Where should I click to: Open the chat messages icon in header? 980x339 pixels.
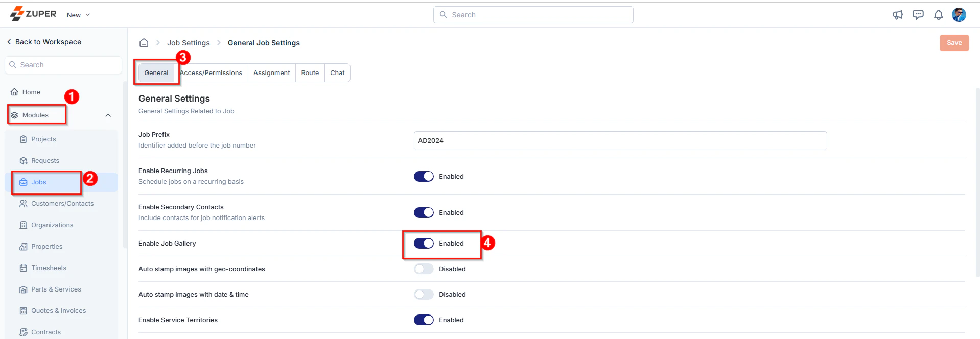[x=918, y=15]
